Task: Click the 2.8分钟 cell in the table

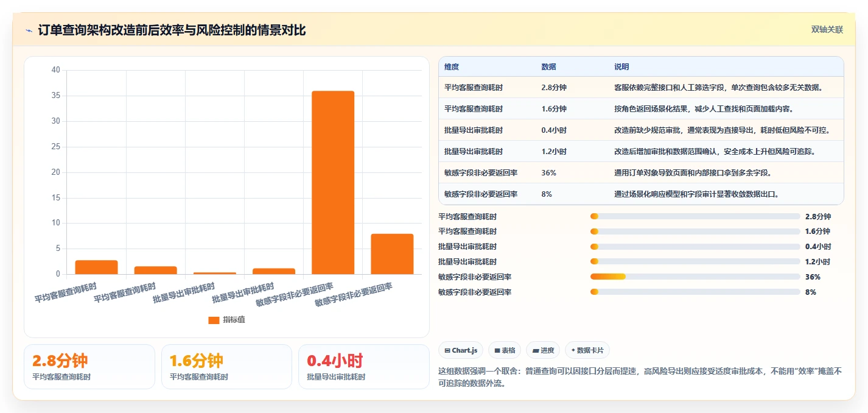Action: click(554, 87)
